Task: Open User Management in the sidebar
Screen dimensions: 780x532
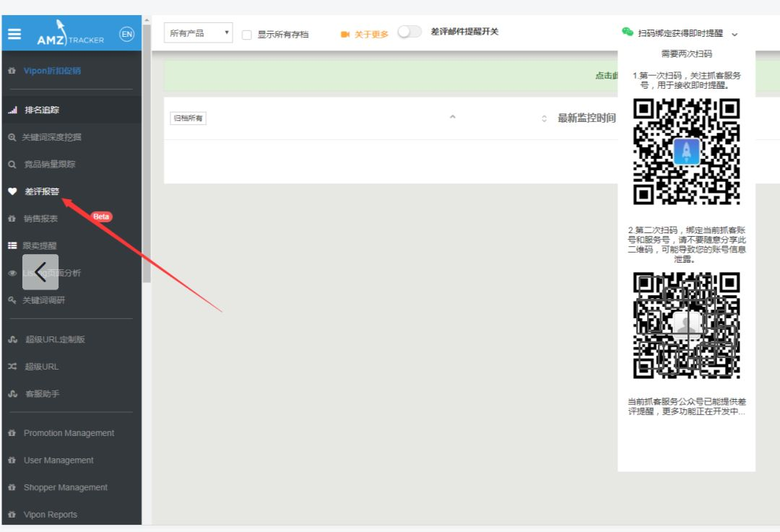Action: pyautogui.click(x=58, y=461)
